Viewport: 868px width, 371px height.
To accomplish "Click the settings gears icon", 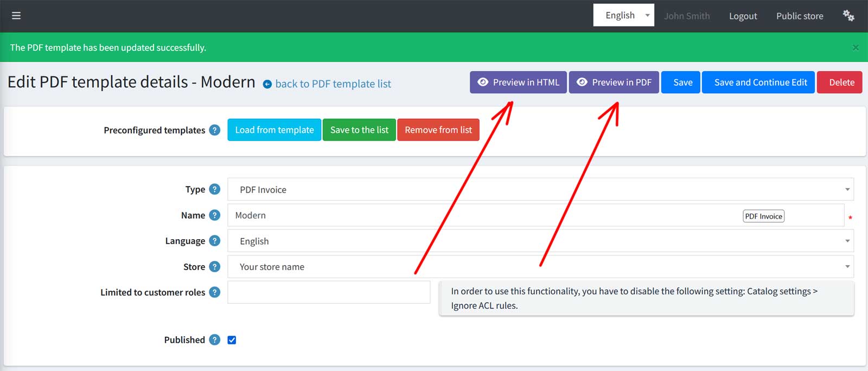I will (x=848, y=16).
